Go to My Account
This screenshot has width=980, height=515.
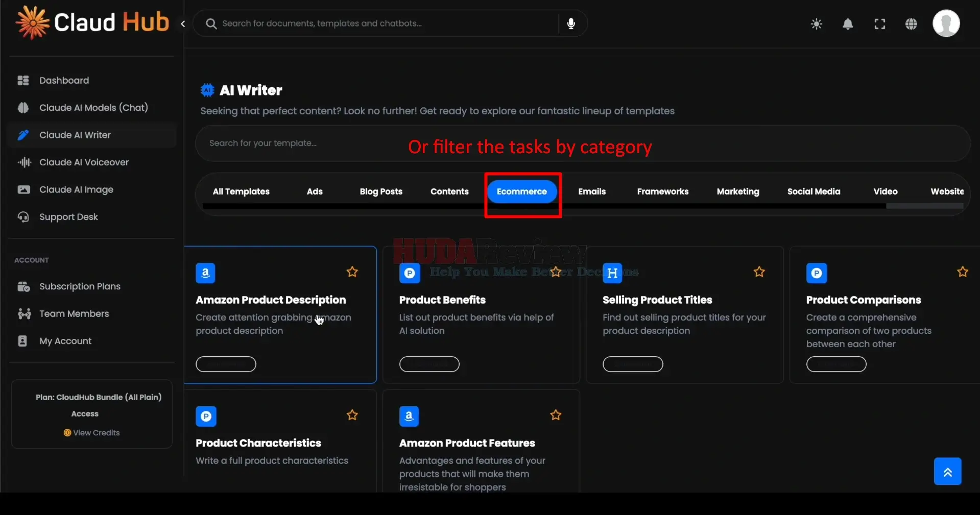[92, 341]
